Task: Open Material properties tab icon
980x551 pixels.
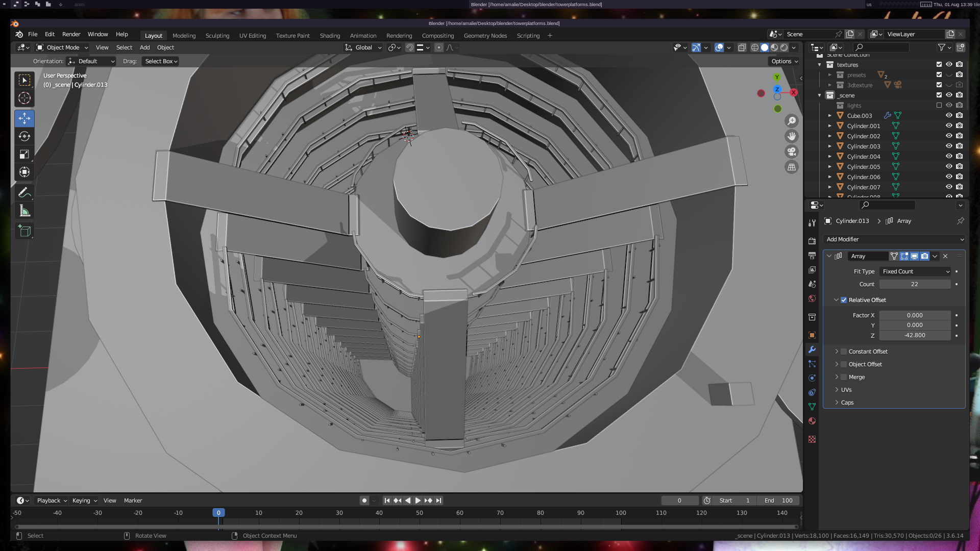Action: [812, 421]
